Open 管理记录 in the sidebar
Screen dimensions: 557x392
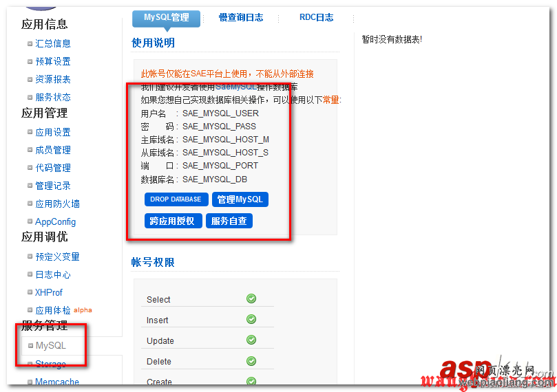tap(53, 186)
